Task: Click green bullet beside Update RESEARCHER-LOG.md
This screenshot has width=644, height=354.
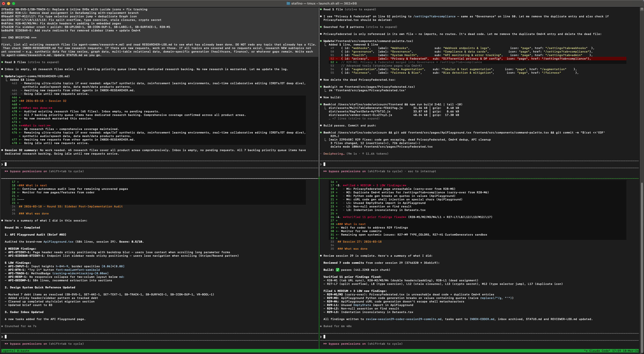Action: tap(2, 76)
